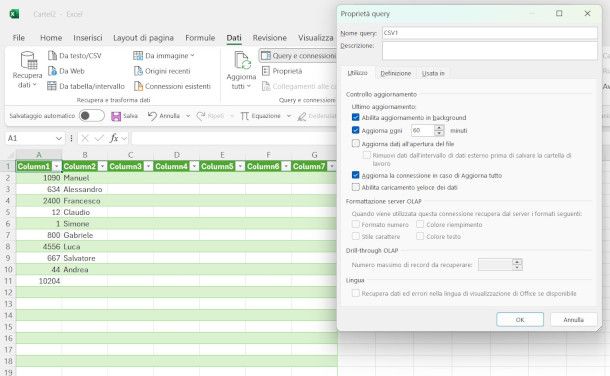Viewport: 610px width, 376px height.
Task: Switch to Definizione tab in dialog
Action: coord(396,73)
